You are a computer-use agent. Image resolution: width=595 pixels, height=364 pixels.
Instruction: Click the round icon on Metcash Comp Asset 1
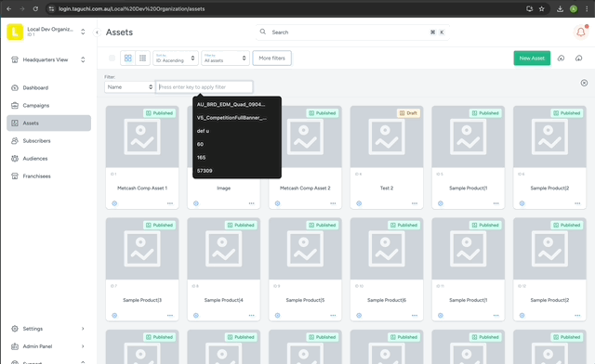tap(114, 203)
